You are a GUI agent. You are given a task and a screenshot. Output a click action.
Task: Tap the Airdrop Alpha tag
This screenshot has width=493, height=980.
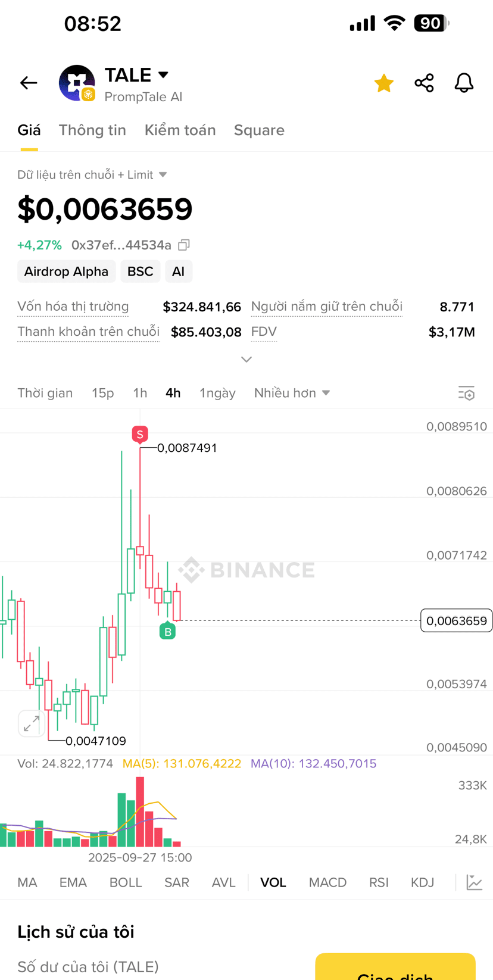coord(66,271)
